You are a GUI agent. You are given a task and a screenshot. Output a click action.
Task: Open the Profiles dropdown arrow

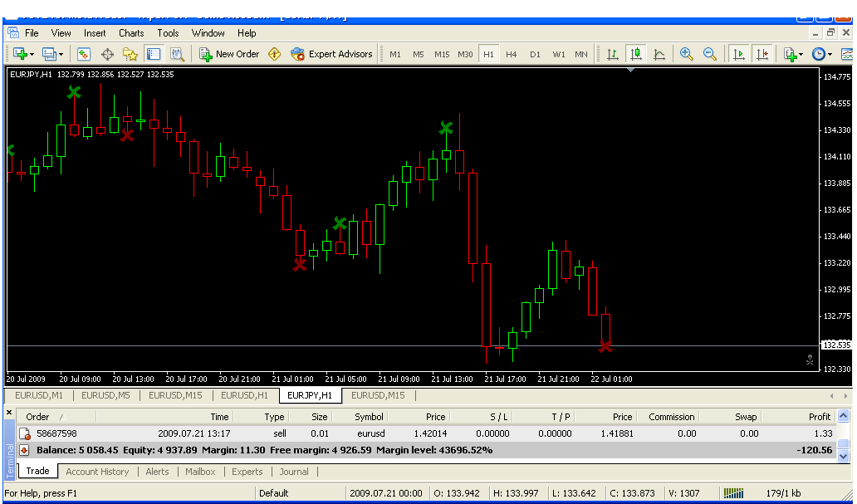(61, 55)
